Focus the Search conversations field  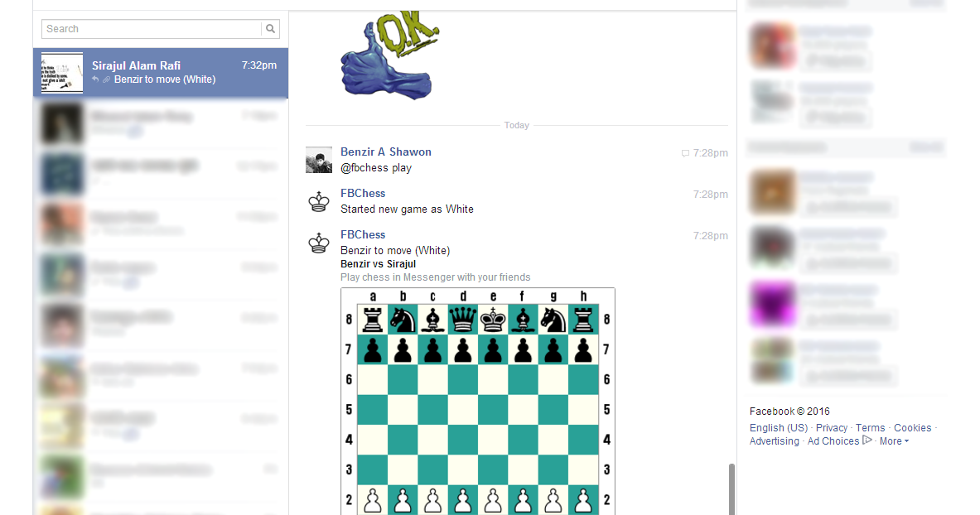[x=152, y=29]
